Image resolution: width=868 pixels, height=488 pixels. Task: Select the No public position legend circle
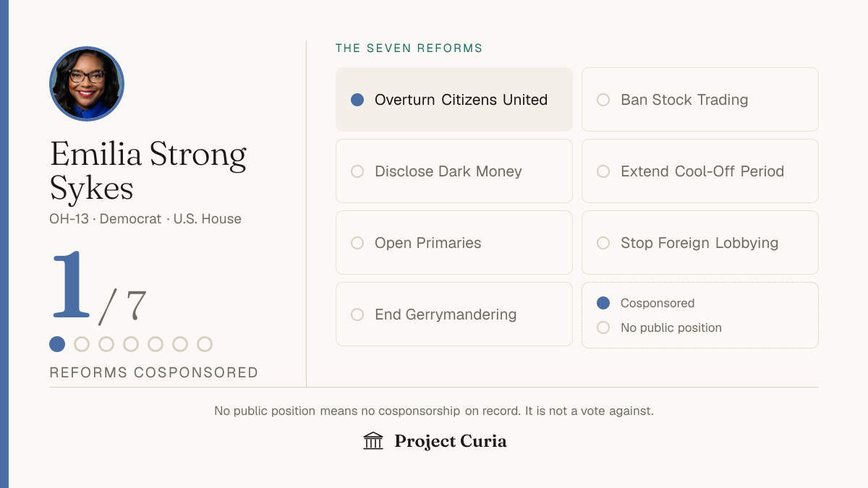tap(603, 328)
